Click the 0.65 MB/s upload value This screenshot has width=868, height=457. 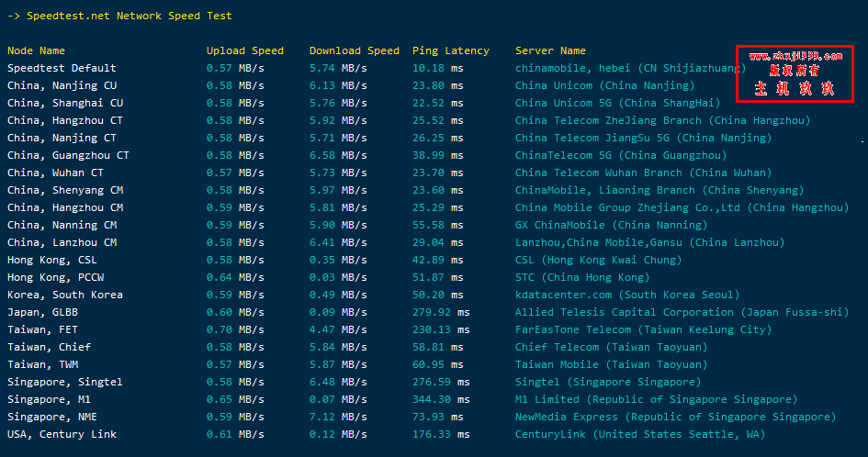coord(235,399)
